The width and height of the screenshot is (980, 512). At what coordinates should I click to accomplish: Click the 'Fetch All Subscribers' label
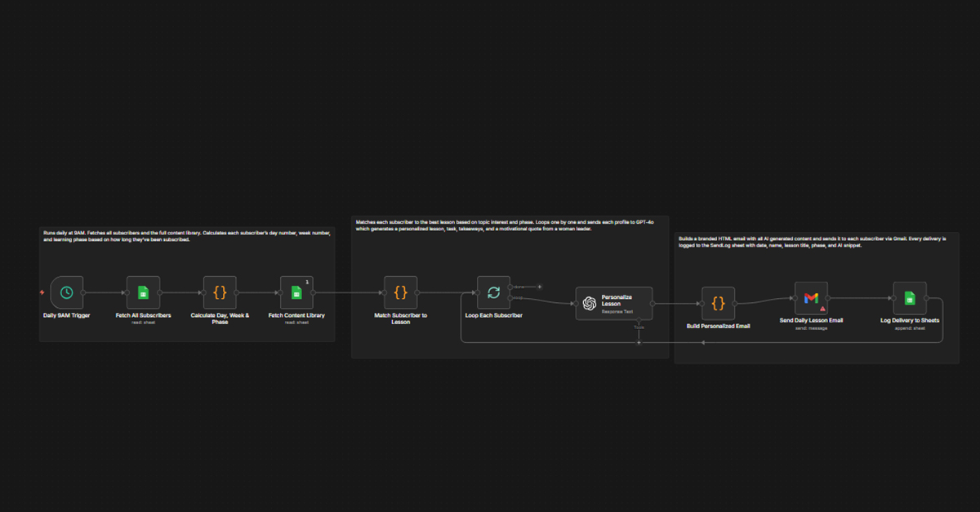click(x=143, y=315)
